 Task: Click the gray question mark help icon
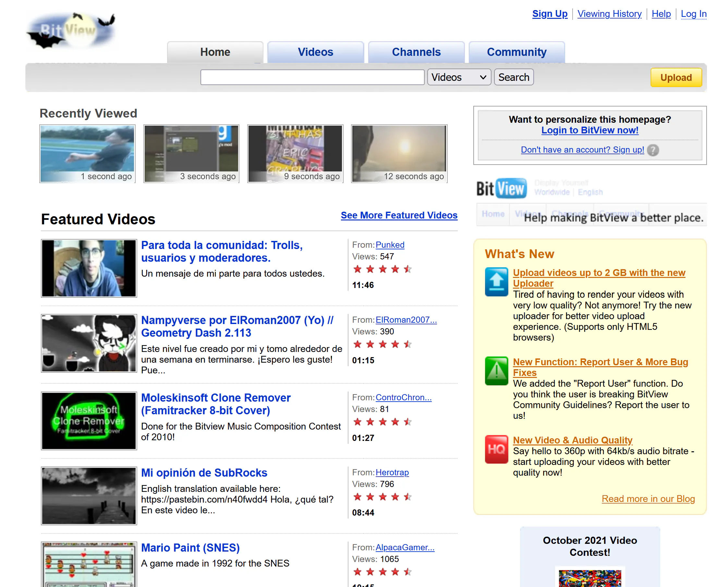[x=653, y=150]
